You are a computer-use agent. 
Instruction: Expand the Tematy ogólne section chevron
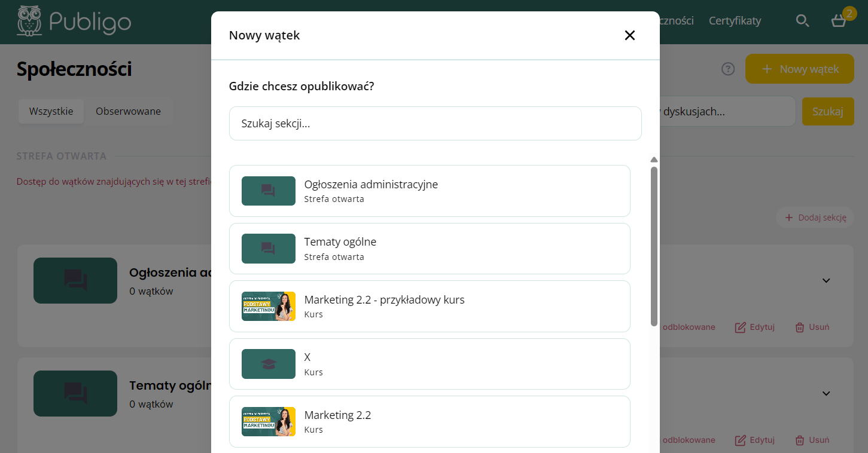click(x=826, y=393)
